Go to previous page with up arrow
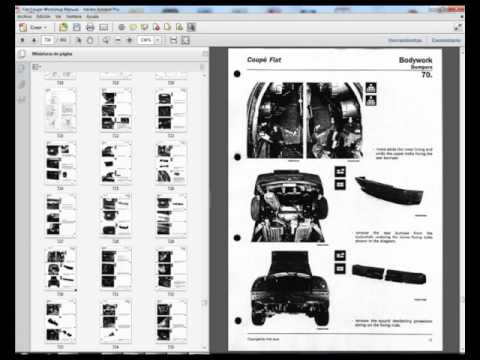480x360 pixels. 22,40
